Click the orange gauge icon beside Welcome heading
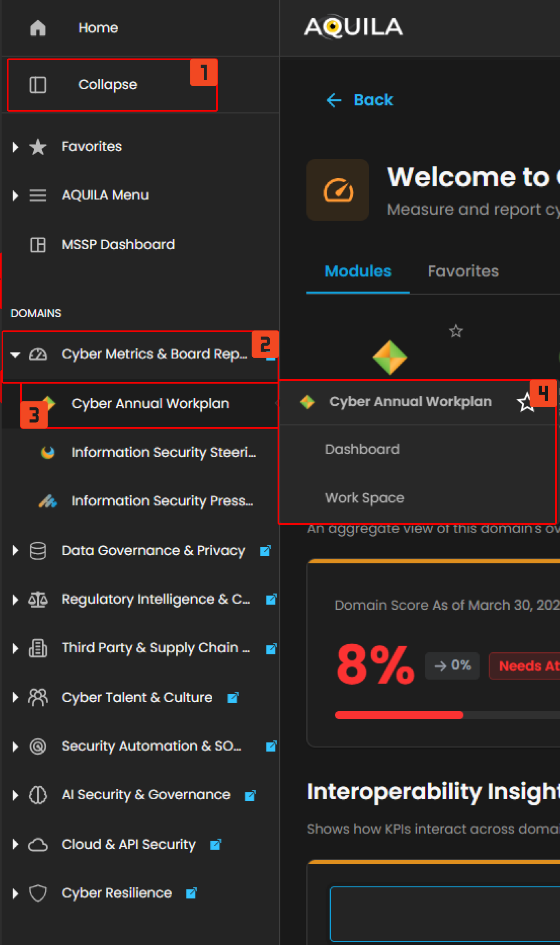The width and height of the screenshot is (560, 945). coord(338,190)
